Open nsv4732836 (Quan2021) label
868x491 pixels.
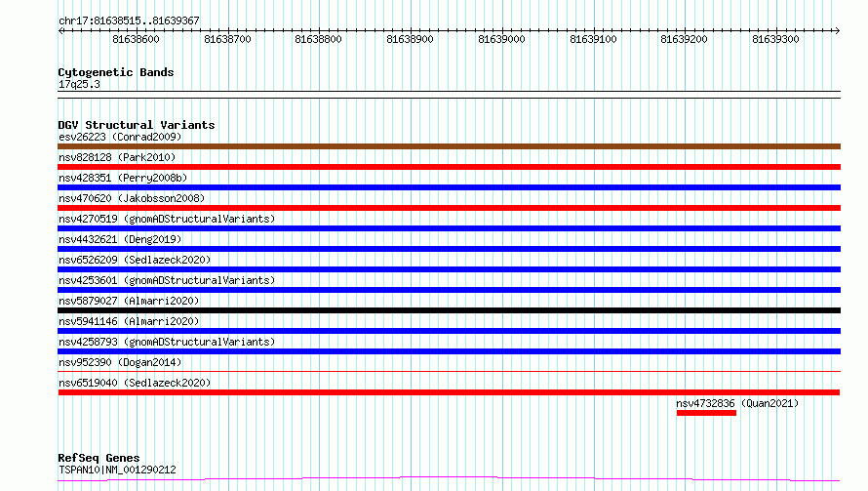[737, 403]
